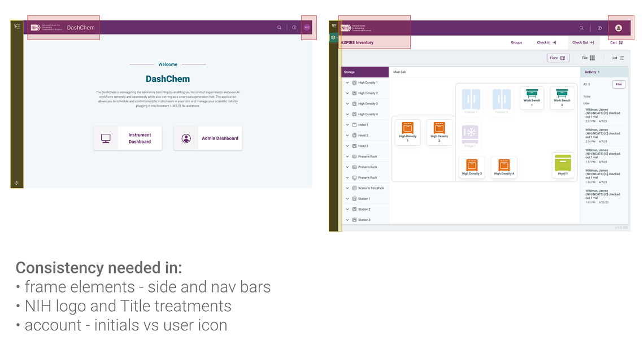Collapse Hood 2 in the Storage panel
The height and width of the screenshot is (362, 644).
click(347, 135)
